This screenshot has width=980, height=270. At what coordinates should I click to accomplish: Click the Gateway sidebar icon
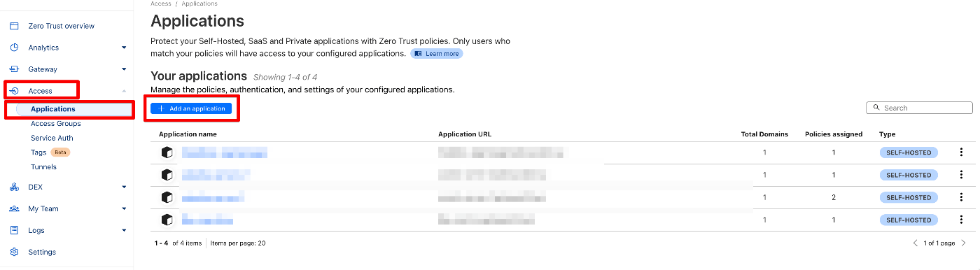click(x=14, y=69)
